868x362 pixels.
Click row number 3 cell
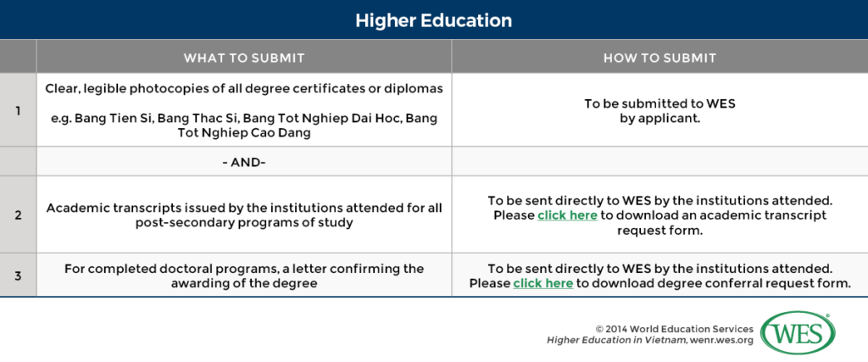point(18,276)
